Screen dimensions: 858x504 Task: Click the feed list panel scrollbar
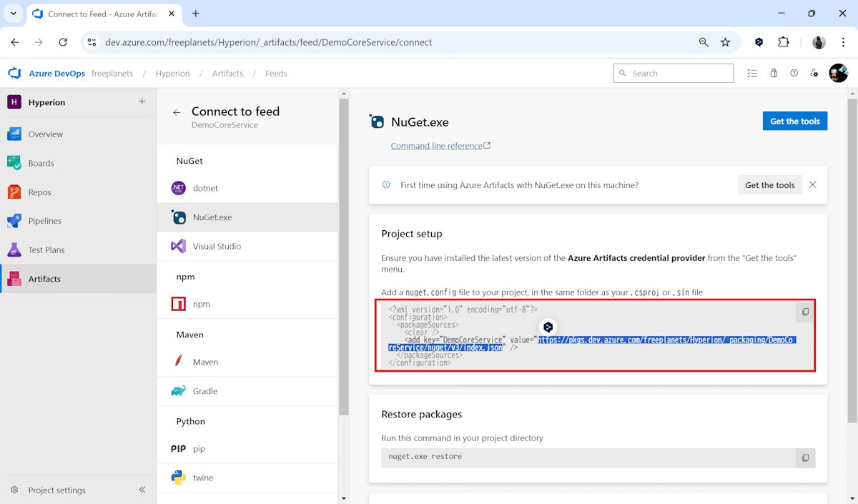point(343,257)
